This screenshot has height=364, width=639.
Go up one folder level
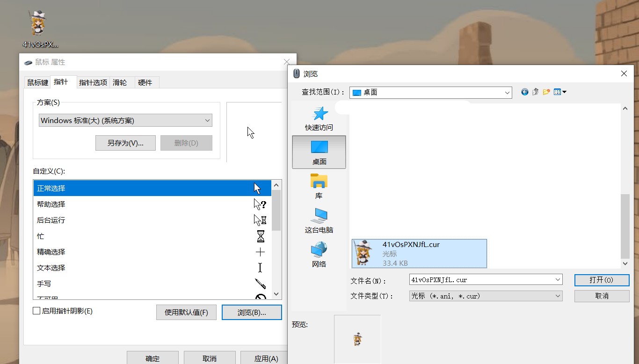click(x=535, y=92)
